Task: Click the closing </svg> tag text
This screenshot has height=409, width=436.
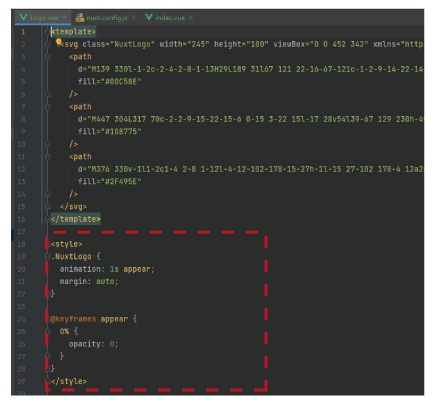Action: coord(73,207)
